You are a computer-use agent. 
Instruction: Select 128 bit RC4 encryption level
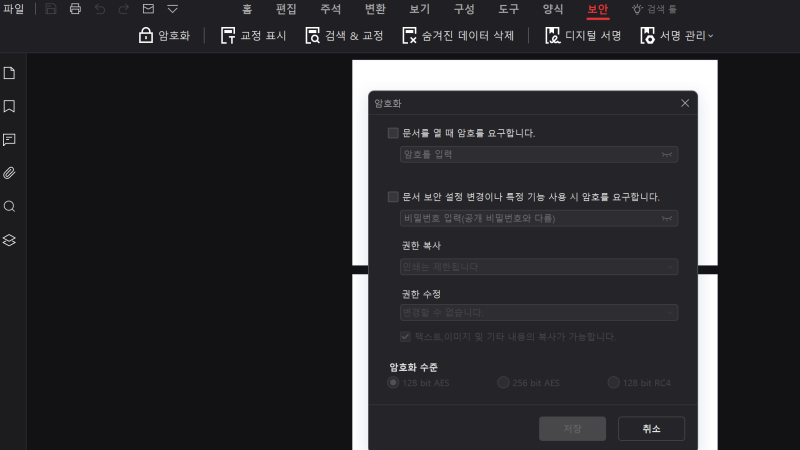[613, 383]
